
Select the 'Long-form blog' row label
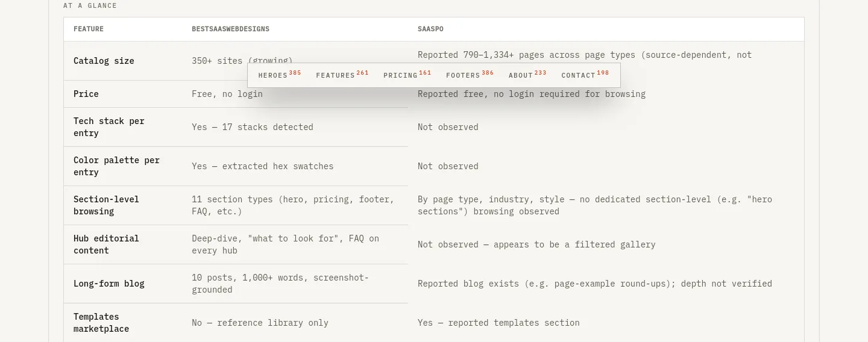(109, 284)
